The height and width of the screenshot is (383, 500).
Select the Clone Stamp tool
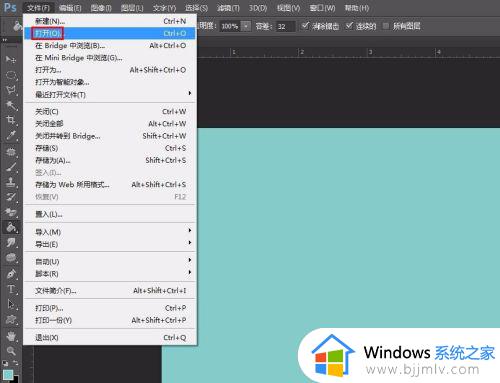point(11,182)
